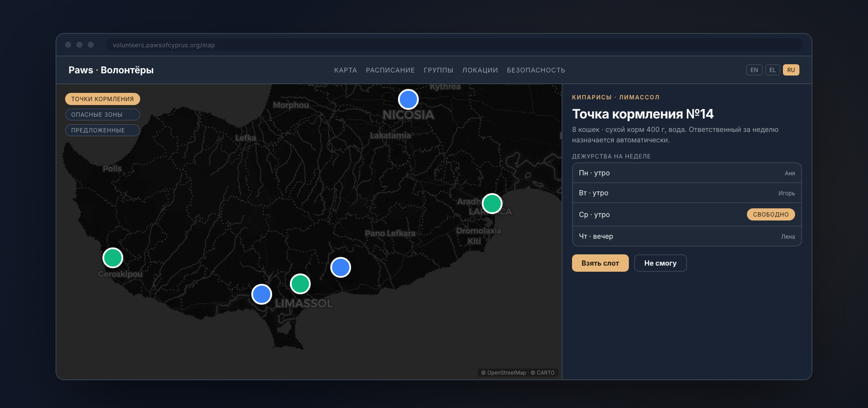Click the Лена volunteer name
The image size is (868, 408).
tap(788, 237)
